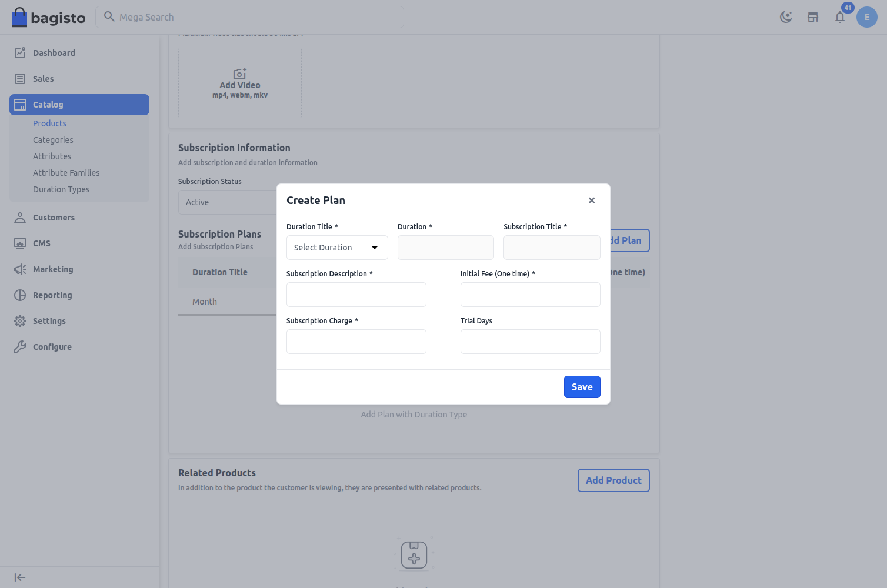
Task: Switch to the Attribute Families page
Action: (66, 172)
